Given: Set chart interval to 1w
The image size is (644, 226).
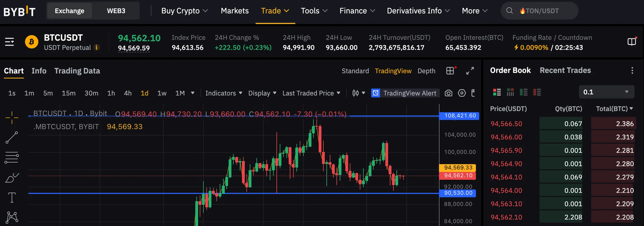Looking at the screenshot, I should pos(162,93).
